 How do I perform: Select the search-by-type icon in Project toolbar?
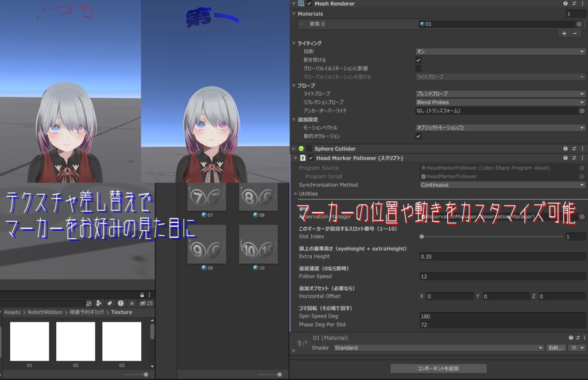click(x=98, y=303)
